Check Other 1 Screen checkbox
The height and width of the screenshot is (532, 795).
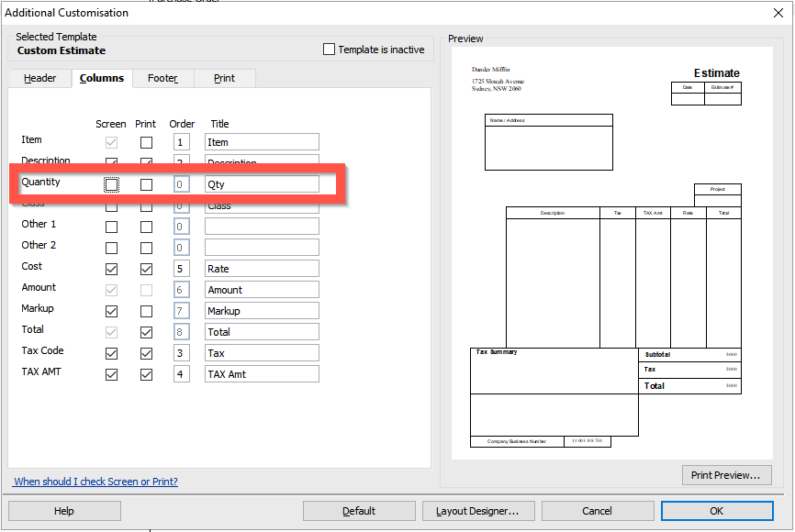[112, 227]
